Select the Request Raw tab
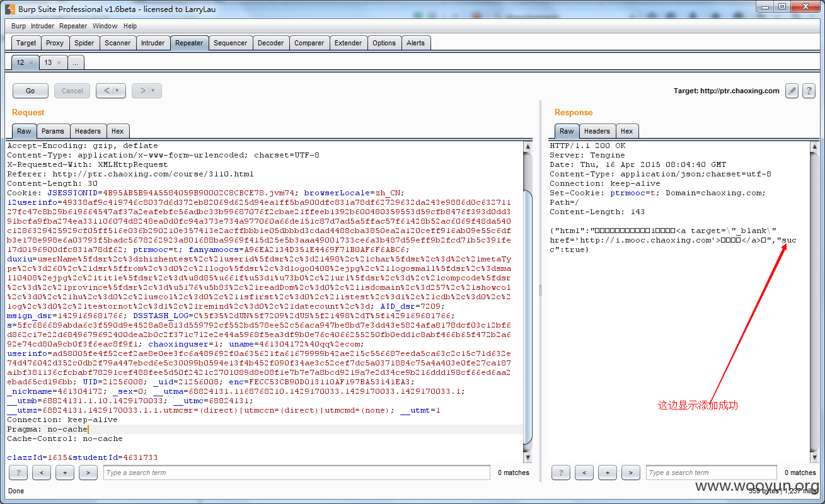 (24, 131)
